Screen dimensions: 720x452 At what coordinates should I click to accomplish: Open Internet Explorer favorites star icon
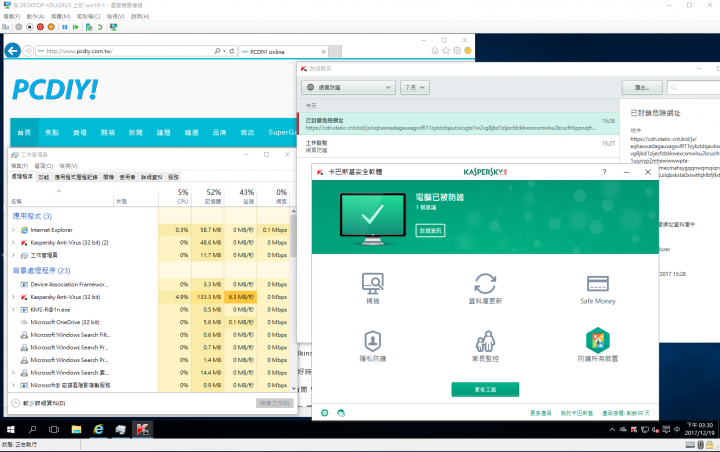pos(446,51)
